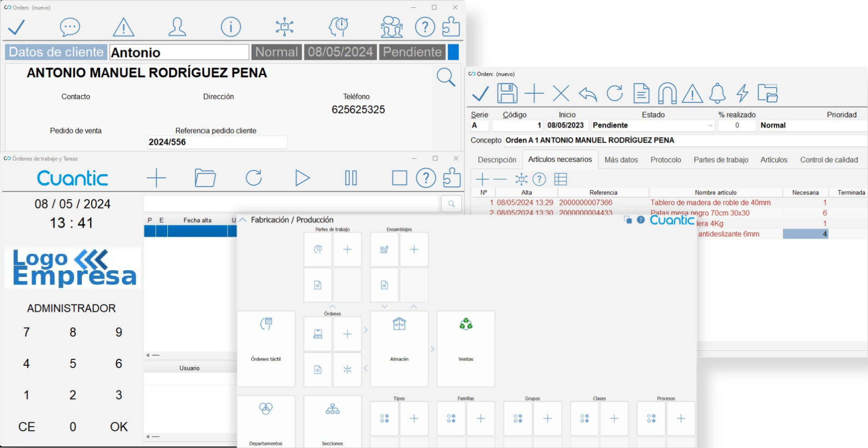Select the Partes de trabajo tab
The width and height of the screenshot is (868, 448).
[721, 160]
